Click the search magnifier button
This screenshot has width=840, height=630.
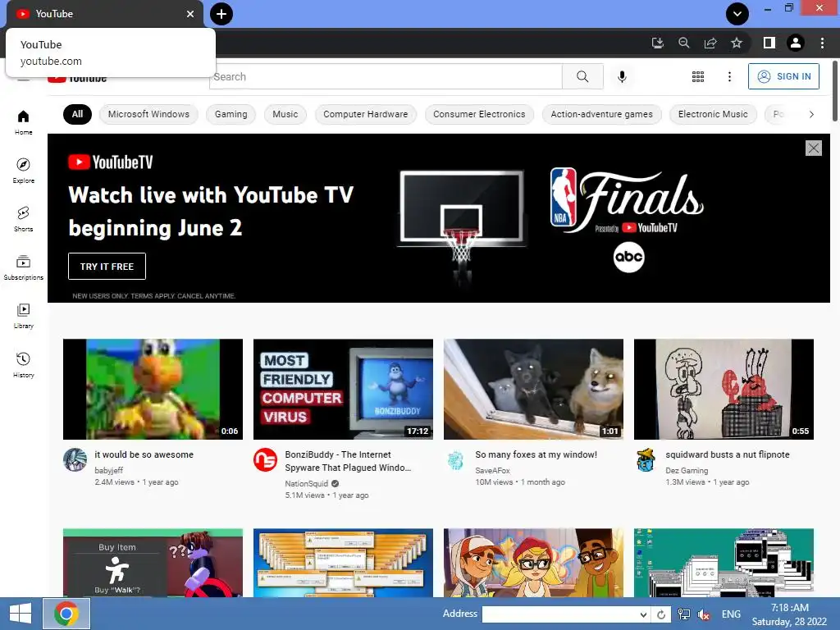[582, 76]
